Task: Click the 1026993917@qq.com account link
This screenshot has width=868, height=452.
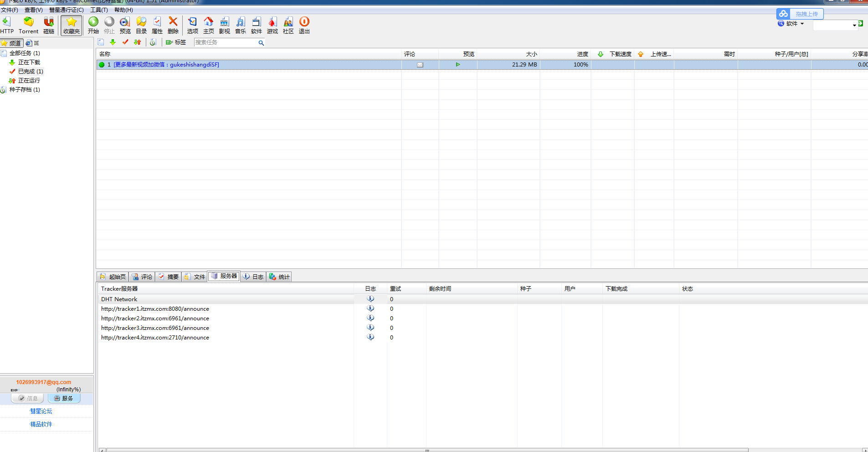Action: click(44, 382)
